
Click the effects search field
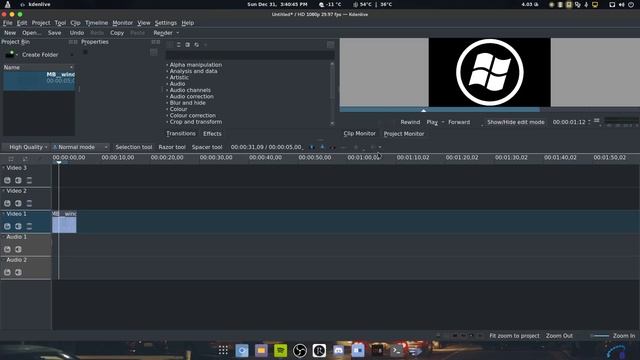(250, 55)
